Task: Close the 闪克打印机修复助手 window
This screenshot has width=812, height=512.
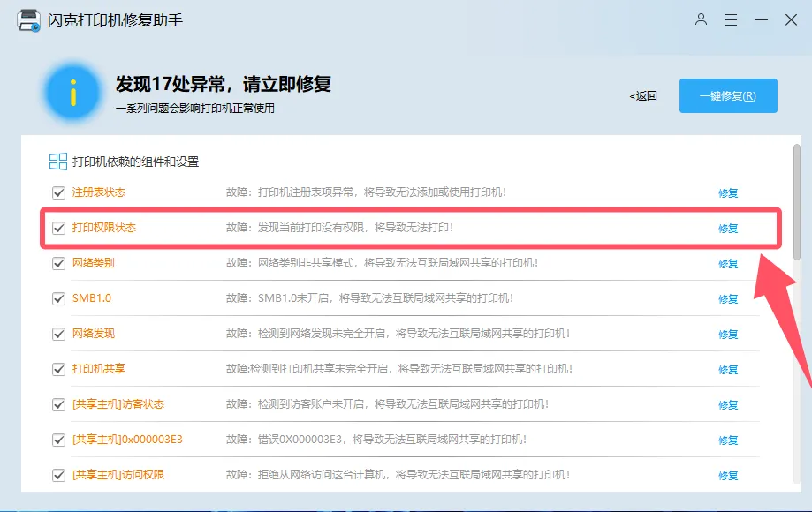Action: (791, 20)
